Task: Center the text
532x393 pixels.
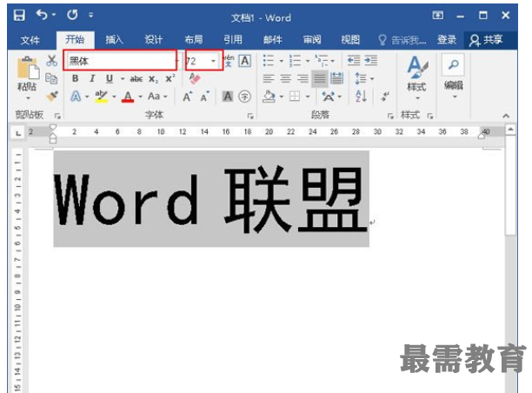Action: pyautogui.click(x=286, y=79)
